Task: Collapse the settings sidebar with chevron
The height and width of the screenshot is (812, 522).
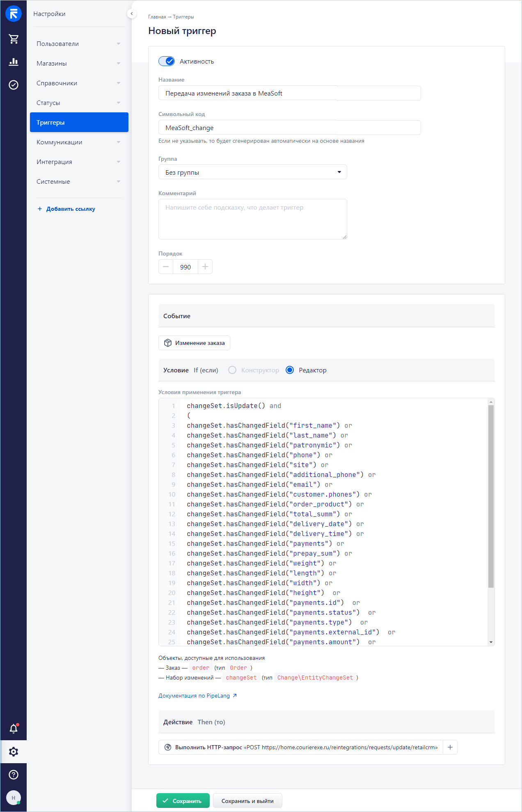Action: pos(131,14)
